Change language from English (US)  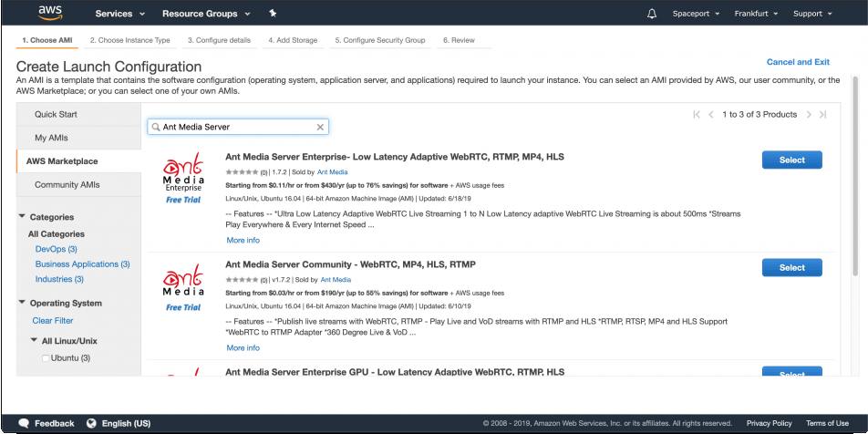(x=126, y=423)
